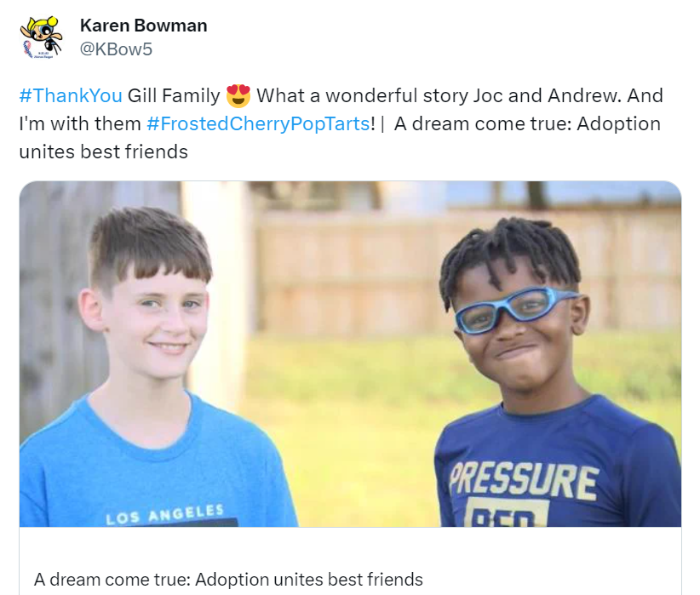Open the #ThankYou hashtag
The height and width of the screenshot is (595, 700).
[x=71, y=95]
